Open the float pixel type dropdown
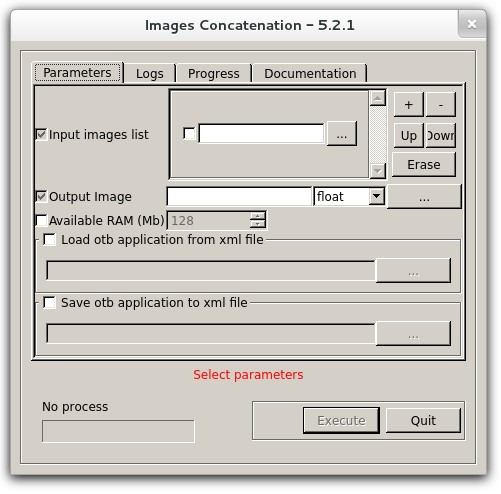The image size is (501, 494). [377, 196]
